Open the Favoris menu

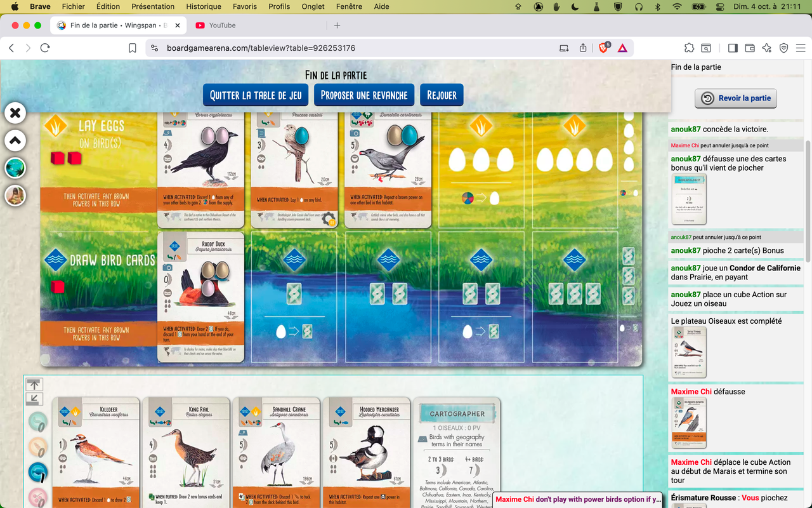click(x=245, y=6)
